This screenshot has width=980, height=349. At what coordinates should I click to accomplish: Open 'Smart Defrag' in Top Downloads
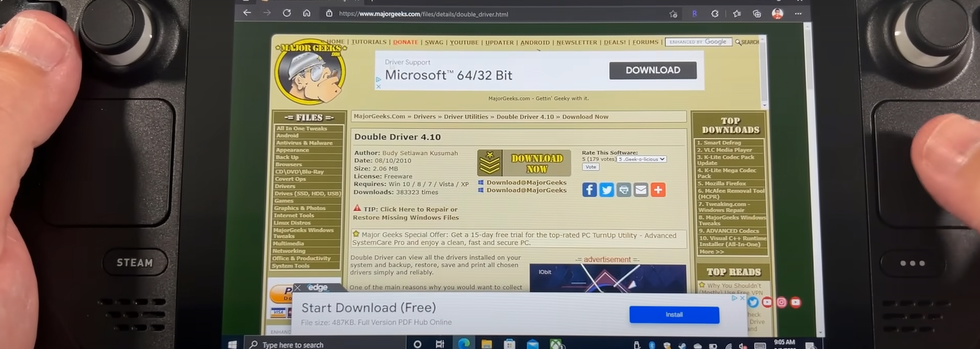pos(719,143)
